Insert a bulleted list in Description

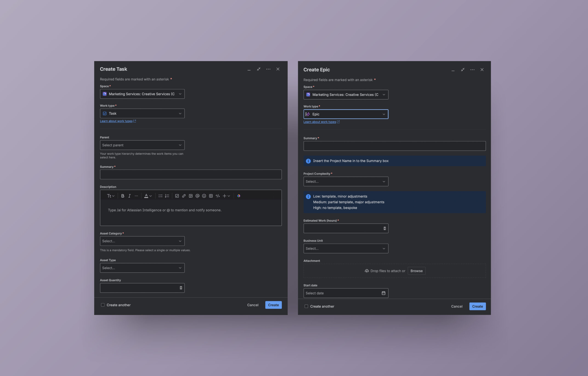tap(160, 196)
